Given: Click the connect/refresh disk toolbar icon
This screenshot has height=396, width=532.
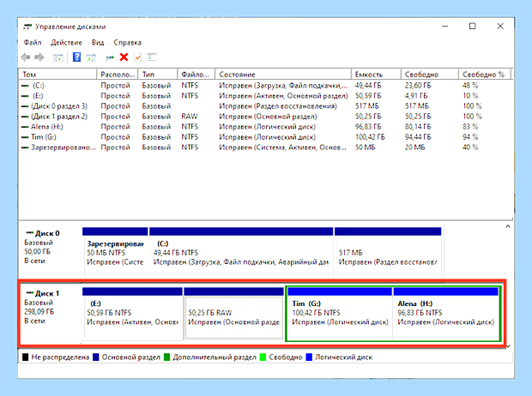Looking at the screenshot, I should 109,57.
